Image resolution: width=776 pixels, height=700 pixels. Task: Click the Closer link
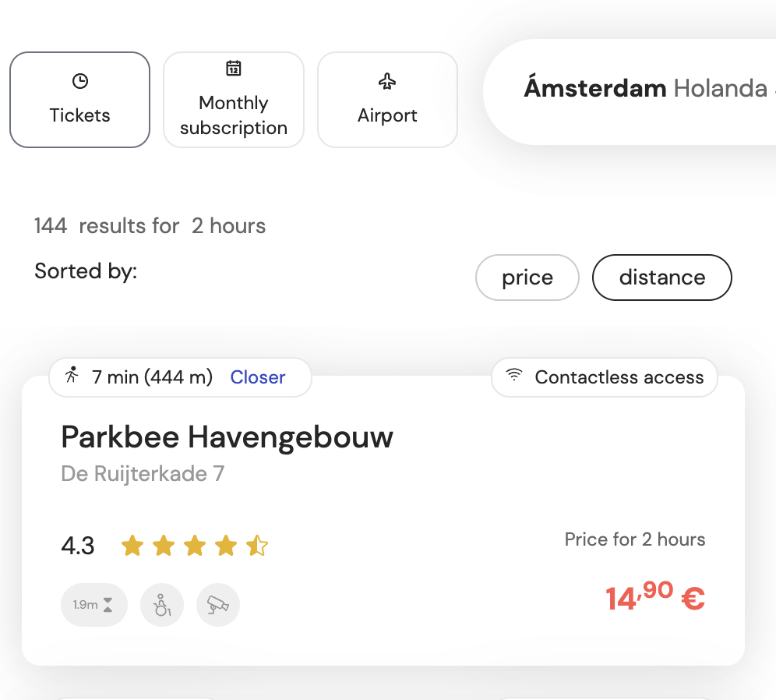pyautogui.click(x=258, y=377)
